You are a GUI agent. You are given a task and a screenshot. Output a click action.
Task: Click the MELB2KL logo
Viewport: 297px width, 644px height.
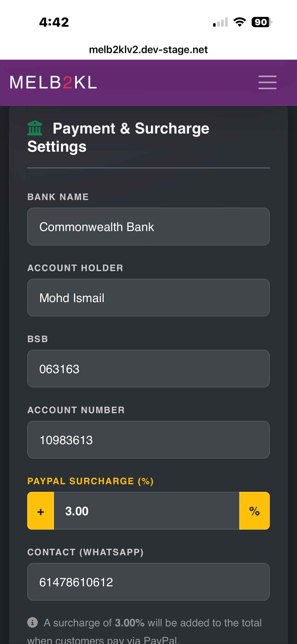(53, 82)
